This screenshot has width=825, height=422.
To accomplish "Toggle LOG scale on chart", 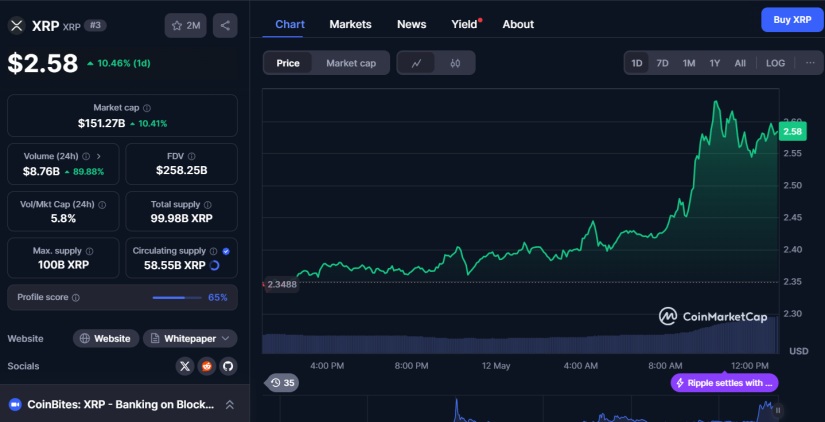I will [775, 63].
